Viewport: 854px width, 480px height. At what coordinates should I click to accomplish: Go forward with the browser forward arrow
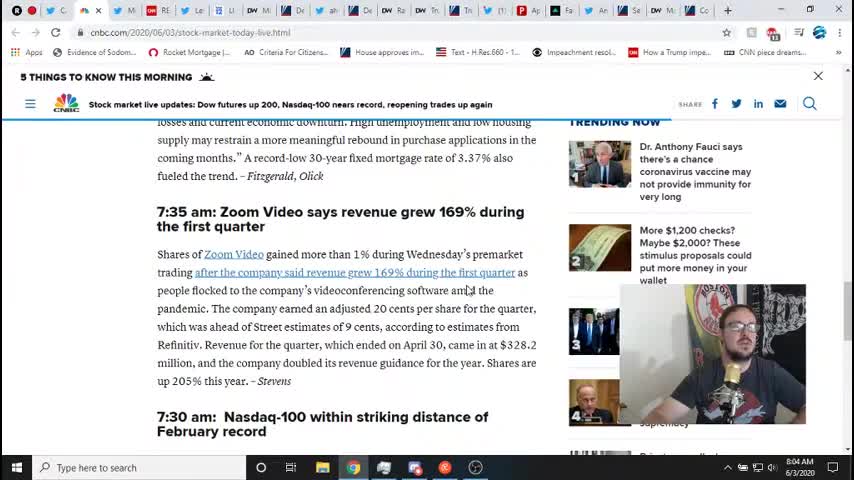point(35,33)
